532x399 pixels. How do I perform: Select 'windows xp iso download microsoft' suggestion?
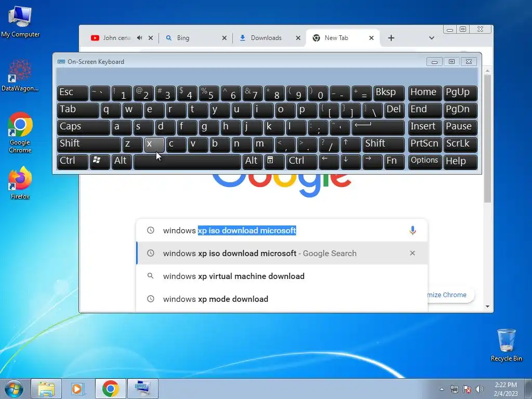coord(282,253)
